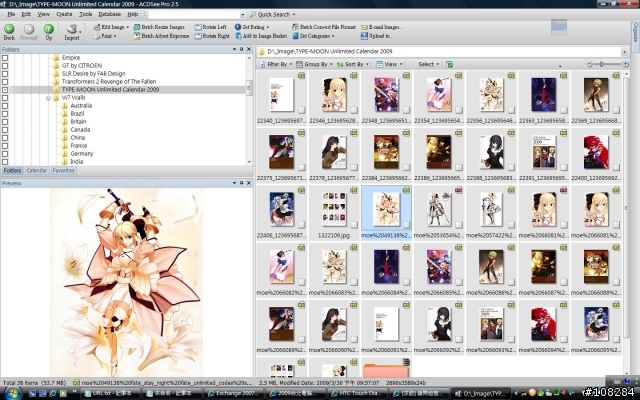This screenshot has height=400, width=640.
Task: Add selection to Image Basket
Action: (261, 36)
